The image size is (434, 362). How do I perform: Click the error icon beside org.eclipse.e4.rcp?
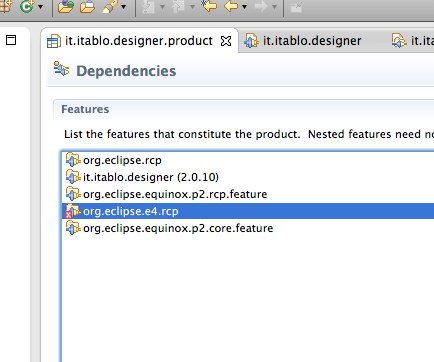[x=73, y=211]
